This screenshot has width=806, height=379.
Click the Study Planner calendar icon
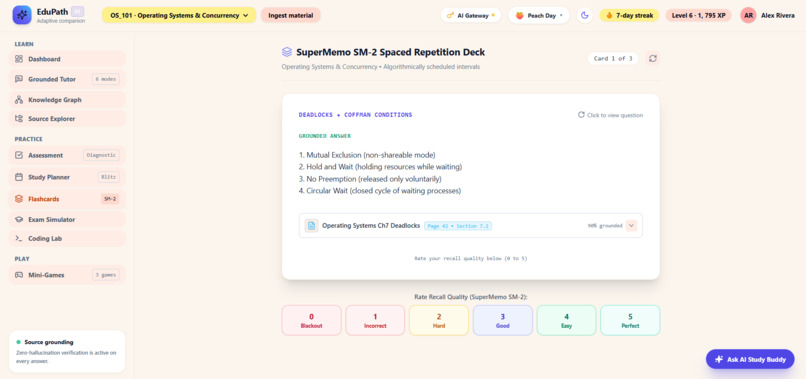click(x=19, y=177)
